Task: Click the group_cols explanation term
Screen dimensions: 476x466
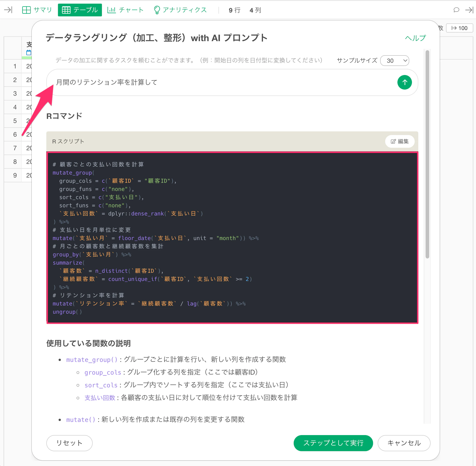Action: [x=103, y=372]
